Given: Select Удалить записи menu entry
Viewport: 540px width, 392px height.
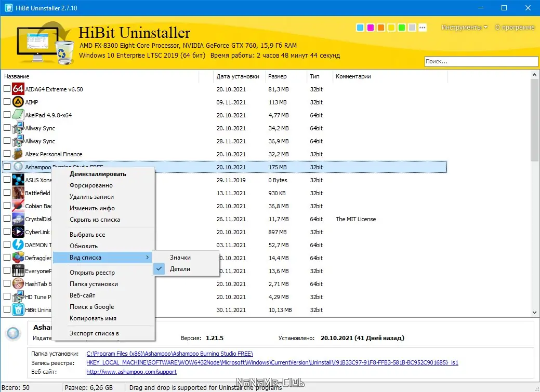Looking at the screenshot, I should (x=91, y=196).
